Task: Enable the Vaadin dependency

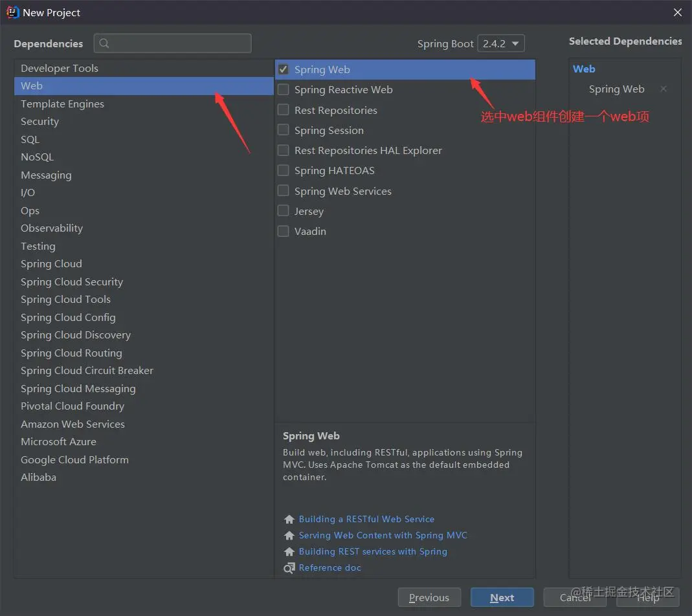Action: coord(283,231)
